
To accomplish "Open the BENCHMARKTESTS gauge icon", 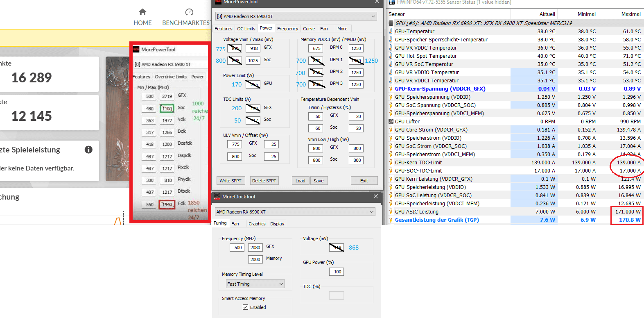I will 189,12.
